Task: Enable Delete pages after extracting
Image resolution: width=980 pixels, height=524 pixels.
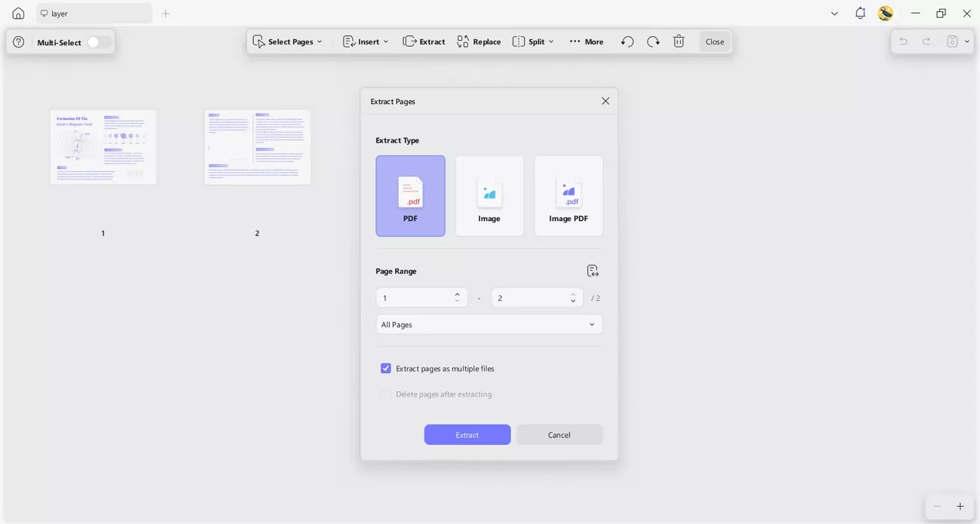Action: coord(385,394)
